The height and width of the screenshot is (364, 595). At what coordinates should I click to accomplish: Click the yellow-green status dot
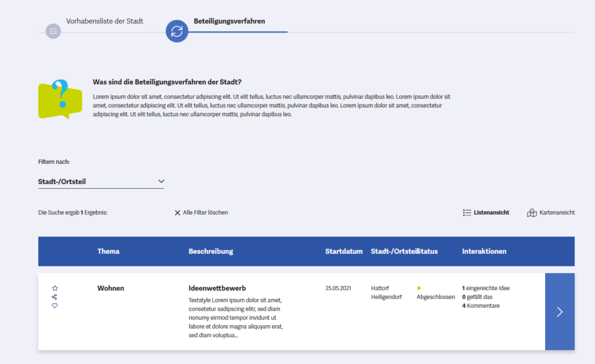point(419,288)
